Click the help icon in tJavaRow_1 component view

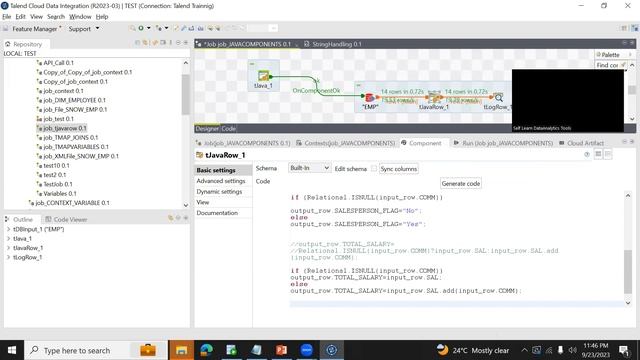point(587,154)
